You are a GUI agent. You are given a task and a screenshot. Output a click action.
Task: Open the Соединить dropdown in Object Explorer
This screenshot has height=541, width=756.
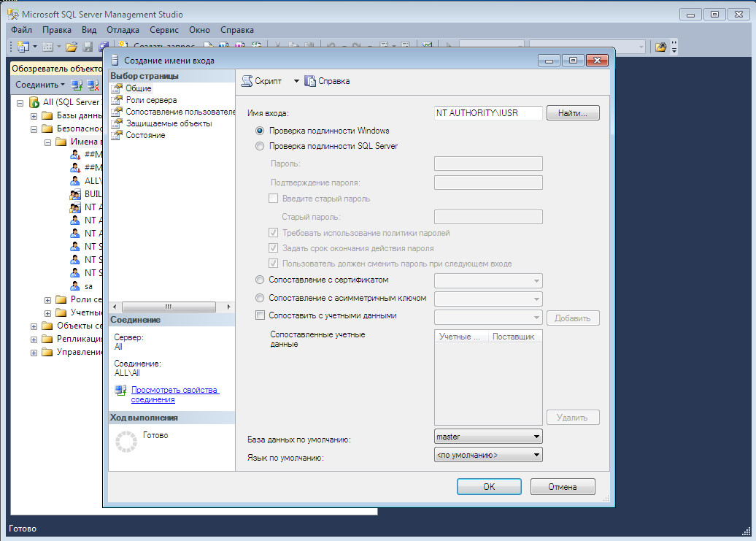point(40,85)
